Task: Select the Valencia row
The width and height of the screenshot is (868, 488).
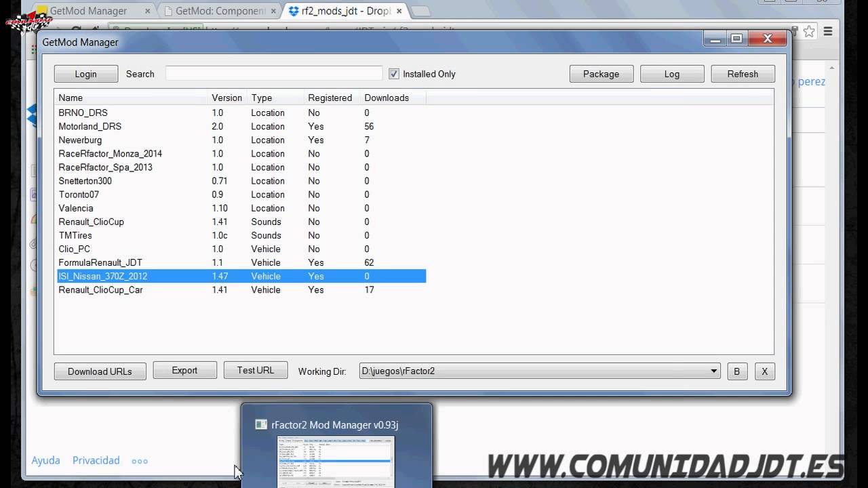Action: pyautogui.click(x=241, y=208)
